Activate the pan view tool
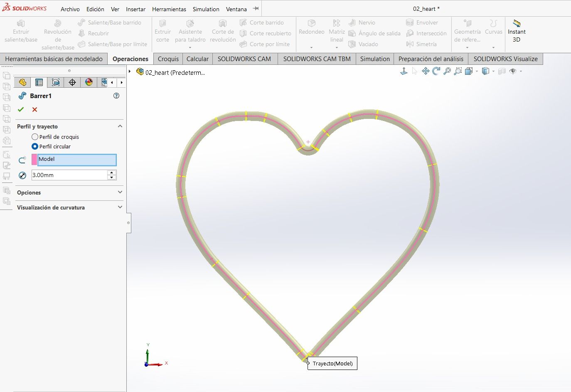571x392 pixels. pos(426,71)
